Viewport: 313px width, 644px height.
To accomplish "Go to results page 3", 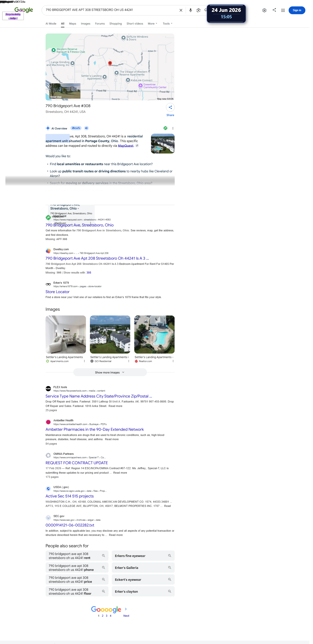I will coord(107,623).
